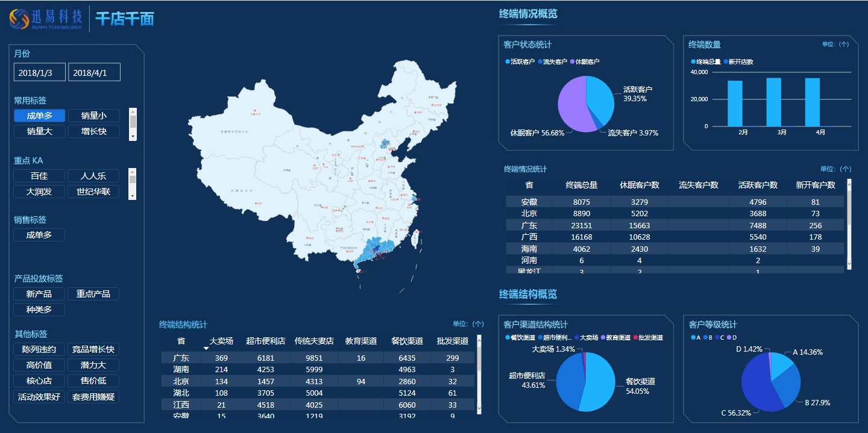Toggle the 世纪华联 KA filter

93,192
